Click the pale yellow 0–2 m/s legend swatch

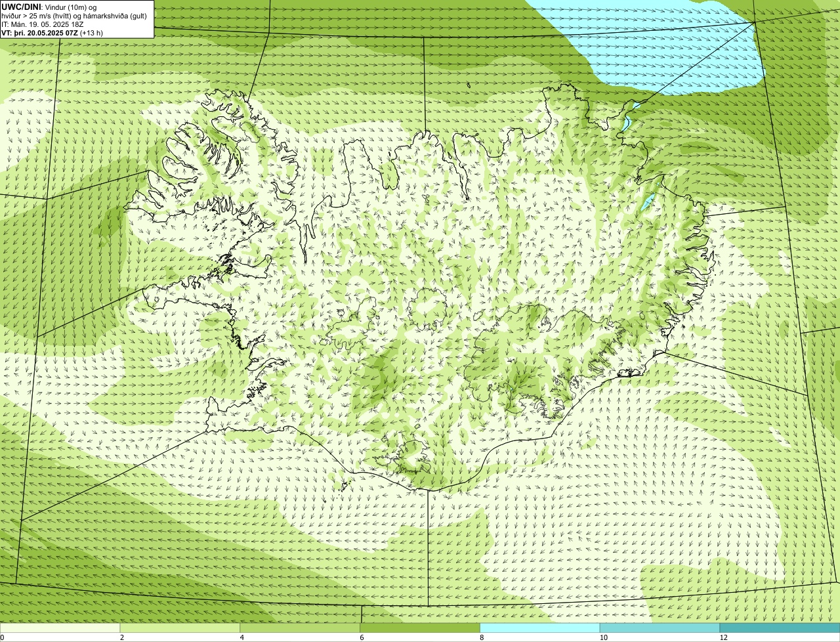point(60,628)
